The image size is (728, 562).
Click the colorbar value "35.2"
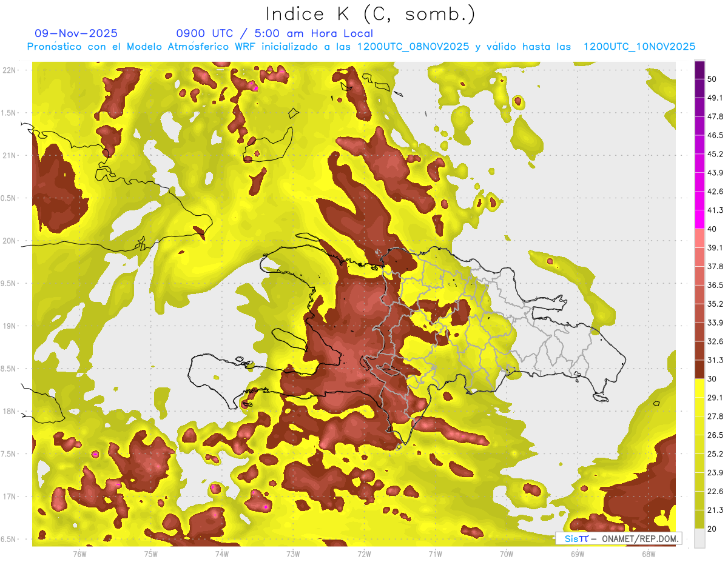tap(715, 304)
